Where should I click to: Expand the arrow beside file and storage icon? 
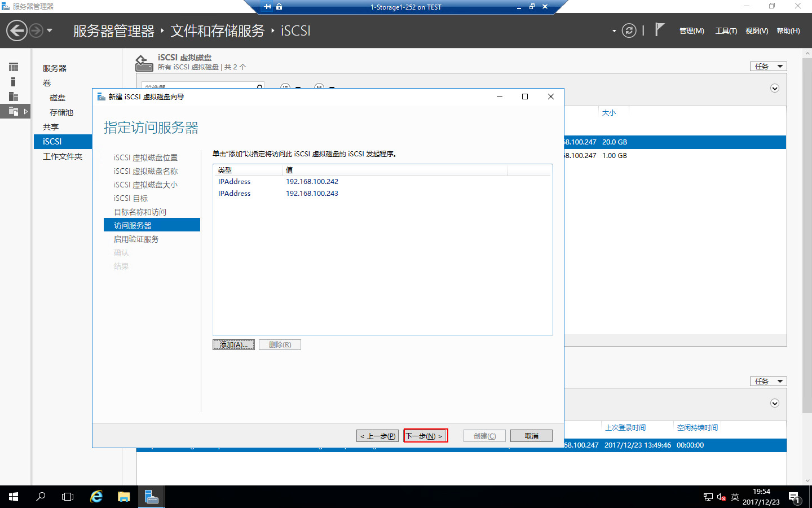(26, 111)
